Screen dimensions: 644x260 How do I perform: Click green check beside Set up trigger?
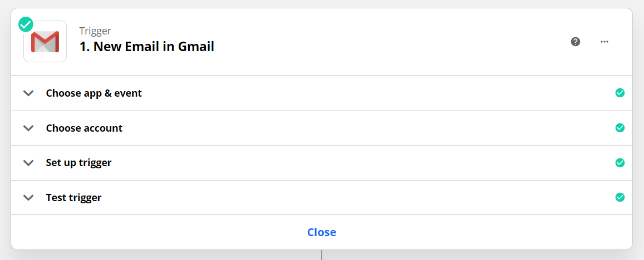pyautogui.click(x=620, y=163)
